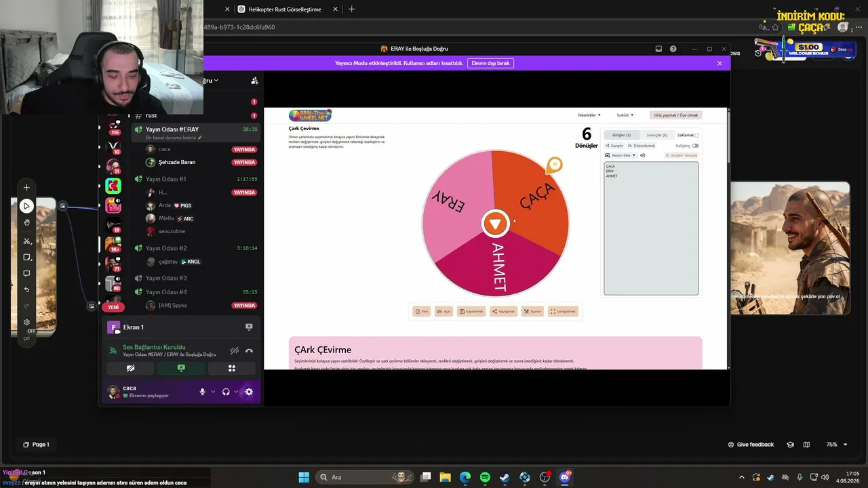This screenshot has width=868, height=488.
Task: Open Discord help question mark icon
Action: [x=673, y=49]
